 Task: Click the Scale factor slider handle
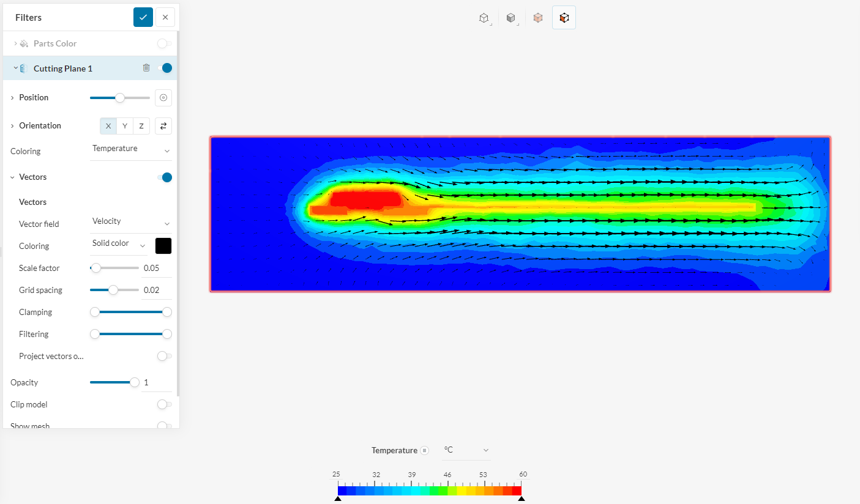(95, 268)
